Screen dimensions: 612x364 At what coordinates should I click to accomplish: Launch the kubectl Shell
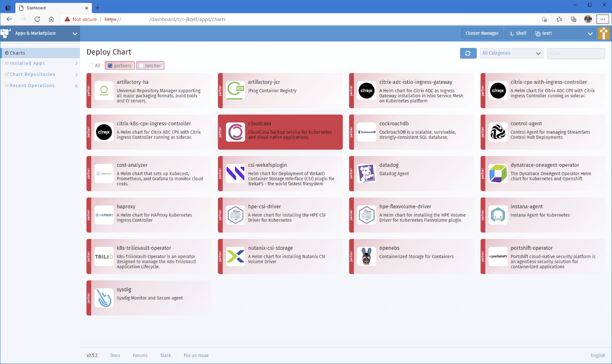(518, 33)
